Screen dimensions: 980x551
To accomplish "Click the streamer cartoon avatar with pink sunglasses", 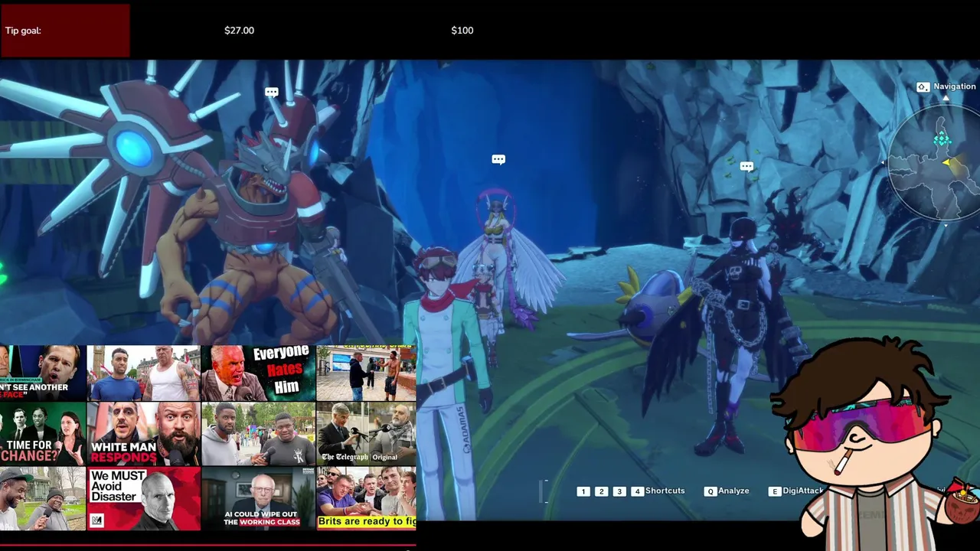I will 865,448.
